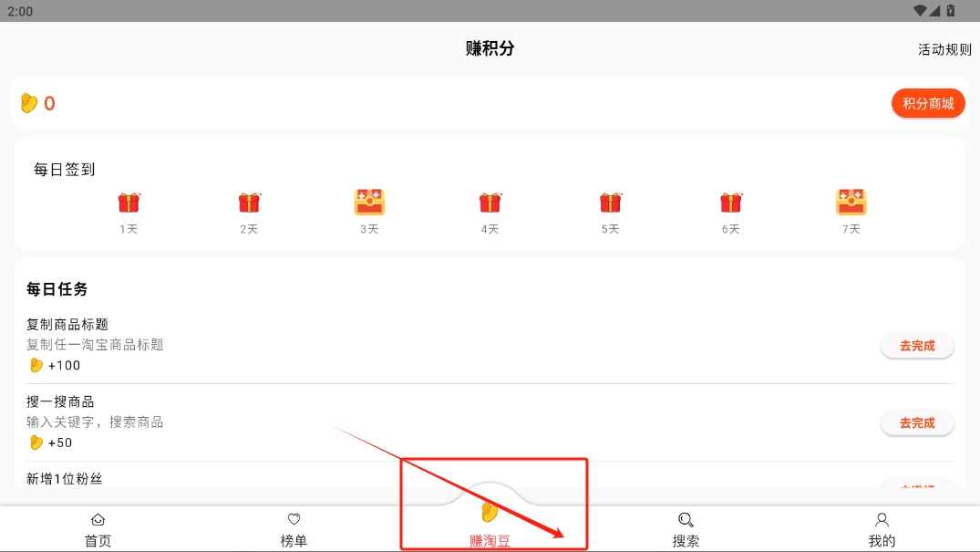View the 活动规则 activity rules
This screenshot has width=980, height=552.
point(944,49)
